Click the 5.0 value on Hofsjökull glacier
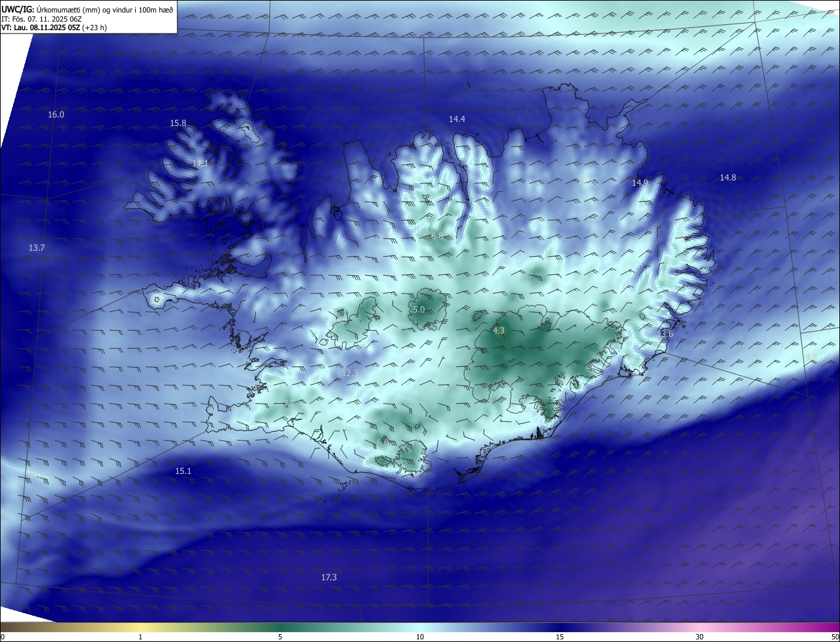The width and height of the screenshot is (840, 642). pos(419,309)
